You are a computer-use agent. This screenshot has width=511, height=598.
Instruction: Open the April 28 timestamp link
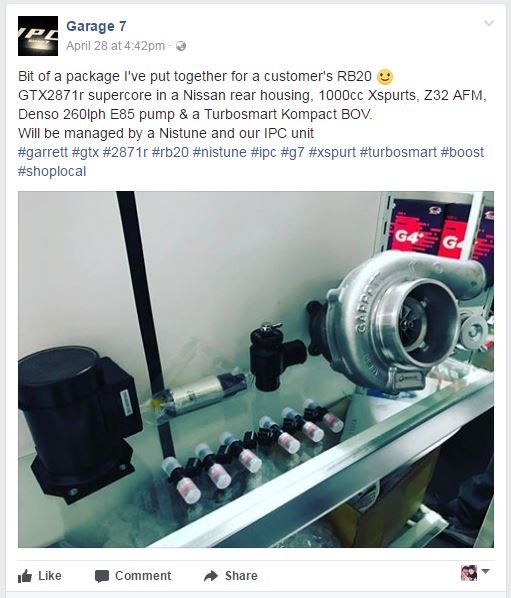pyautogui.click(x=116, y=46)
